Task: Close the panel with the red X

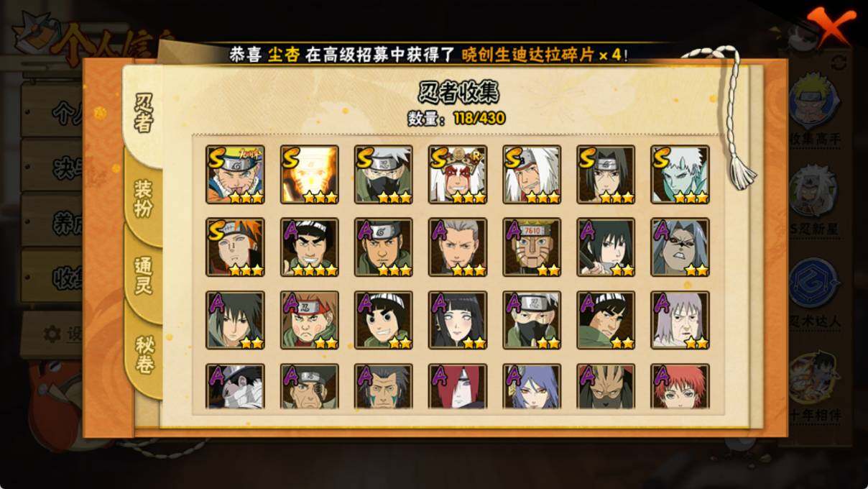Action: tap(831, 27)
